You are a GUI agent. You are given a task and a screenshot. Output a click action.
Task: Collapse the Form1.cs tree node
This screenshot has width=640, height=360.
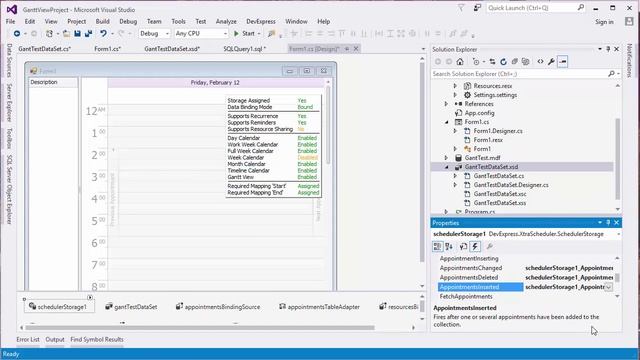[447, 122]
